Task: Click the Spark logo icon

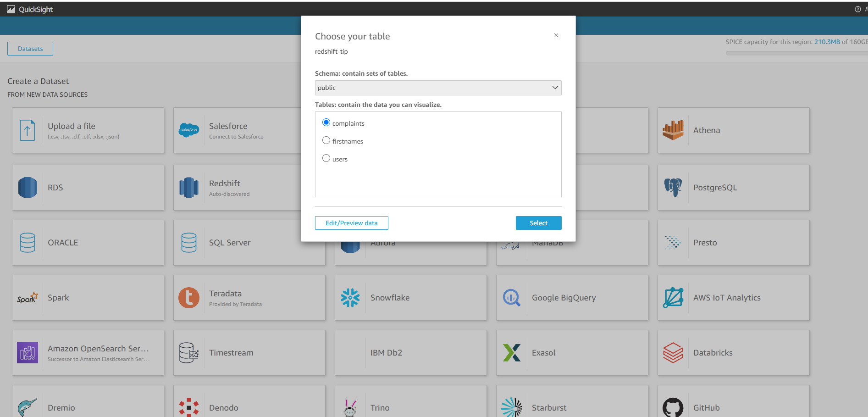Action: click(x=28, y=298)
